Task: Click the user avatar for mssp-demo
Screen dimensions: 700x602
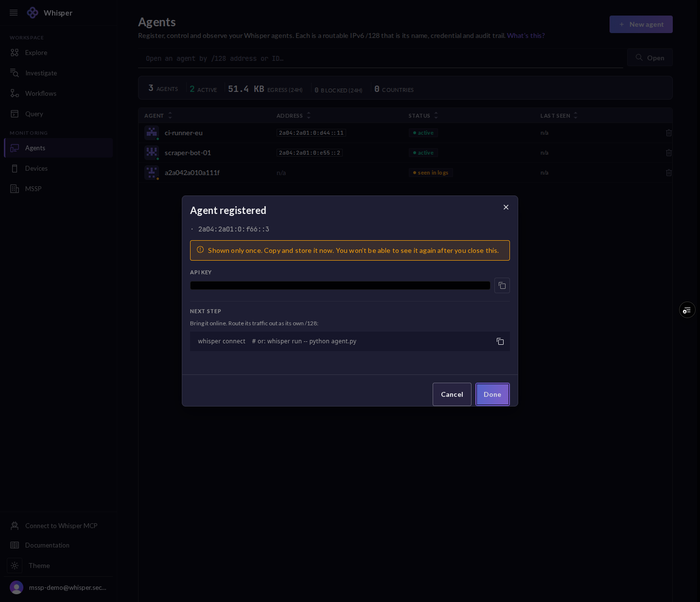Action: pos(17,587)
